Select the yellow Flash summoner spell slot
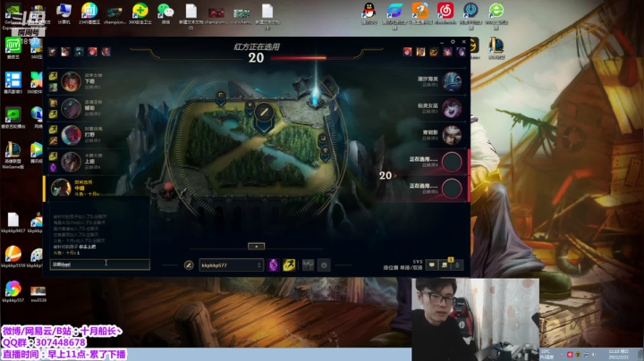 [289, 265]
